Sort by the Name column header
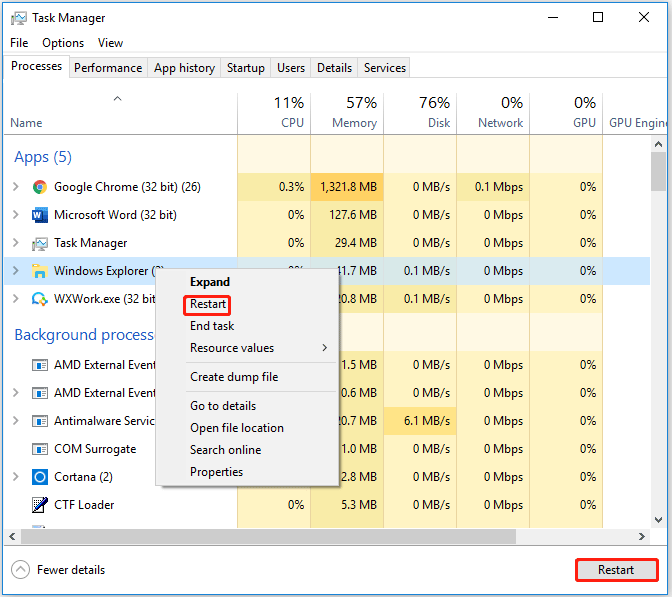Screen dimensions: 672x597 (120, 113)
